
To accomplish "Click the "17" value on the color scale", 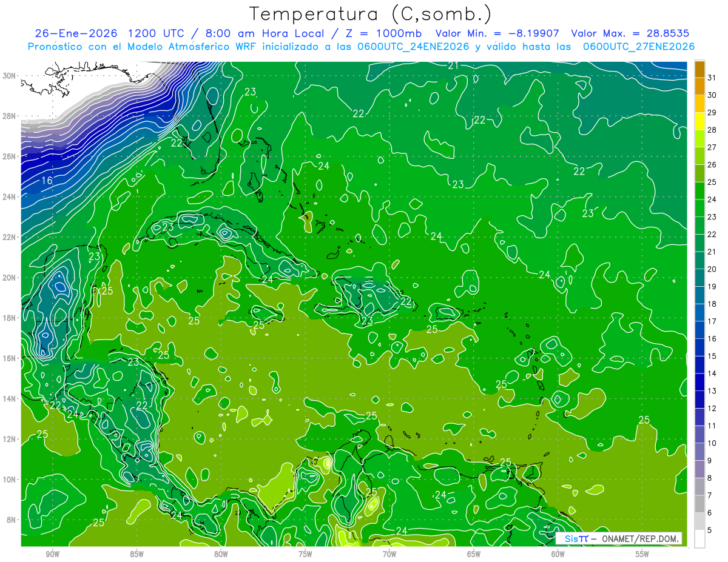I will click(x=712, y=321).
